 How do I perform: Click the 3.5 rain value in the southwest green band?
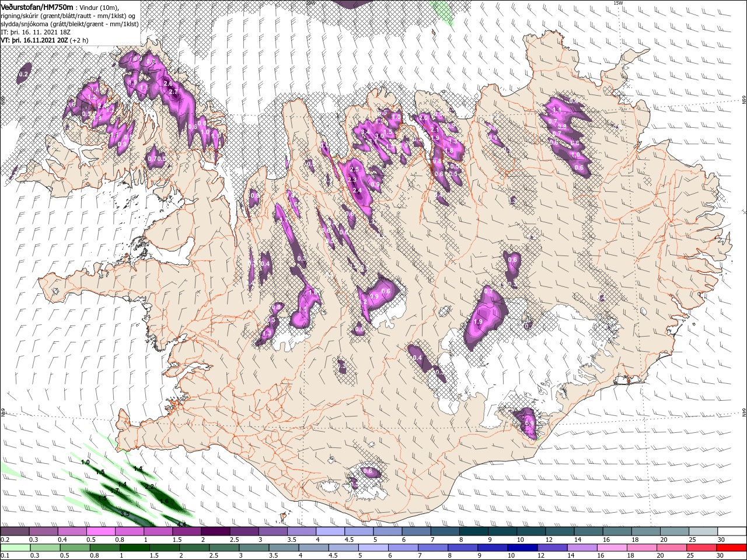tap(125, 513)
